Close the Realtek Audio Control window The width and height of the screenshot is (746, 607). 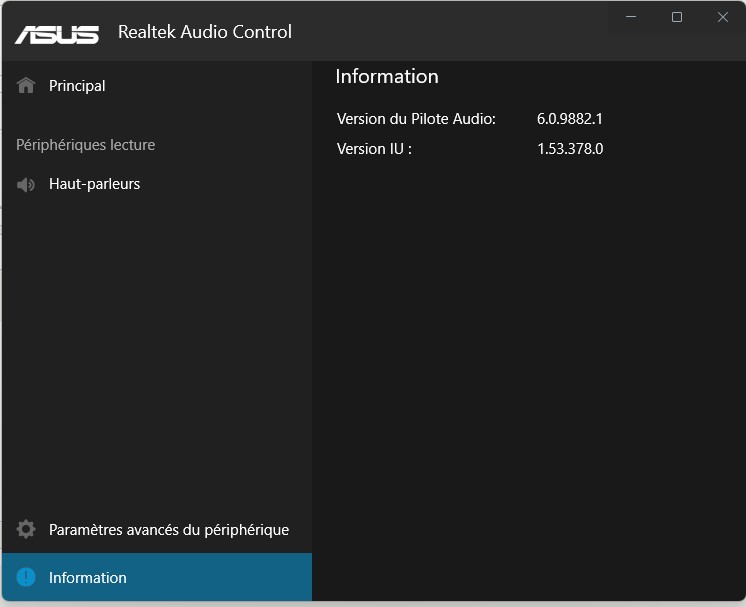coord(722,17)
